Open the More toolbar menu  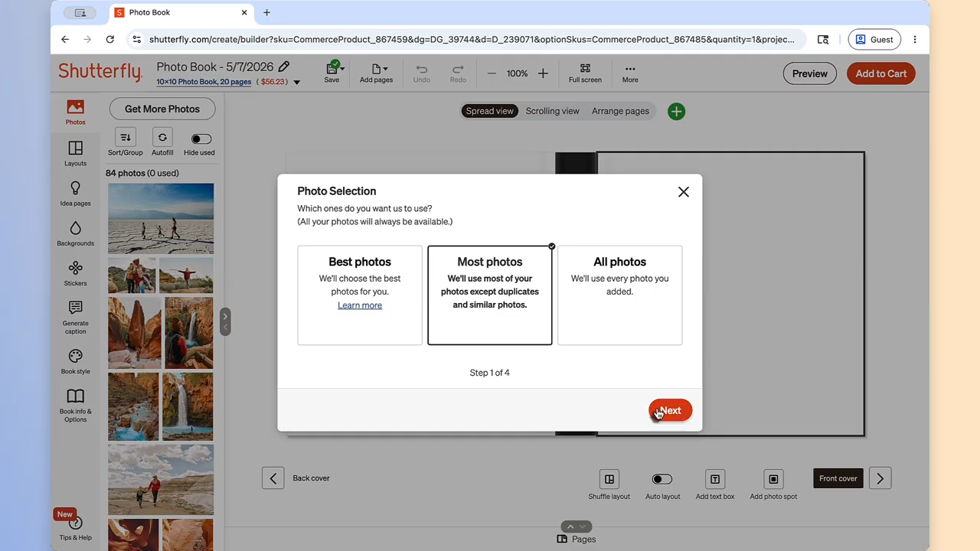630,73
